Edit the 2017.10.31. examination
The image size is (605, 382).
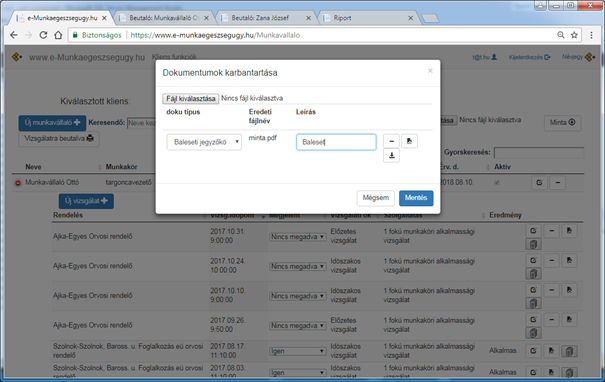[x=534, y=231]
